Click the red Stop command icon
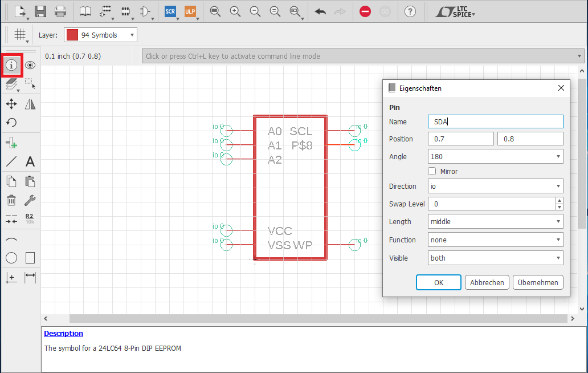The image size is (588, 373). 365,11
